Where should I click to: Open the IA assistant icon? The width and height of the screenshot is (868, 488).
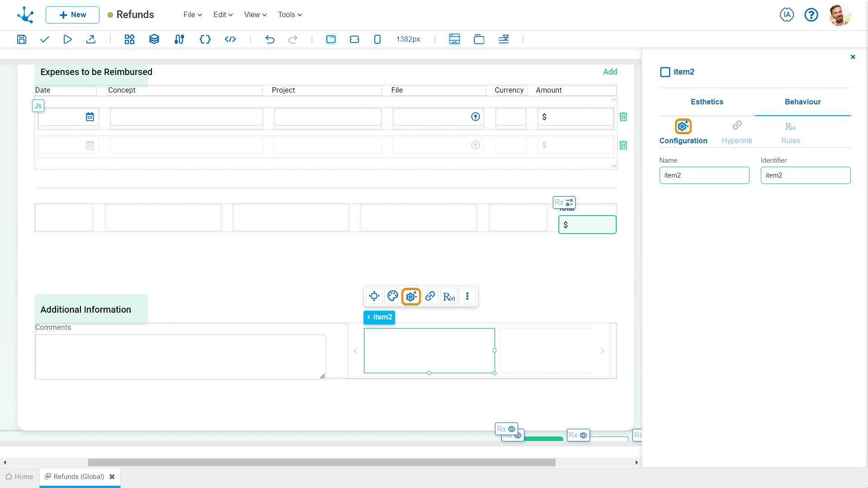[x=787, y=15]
